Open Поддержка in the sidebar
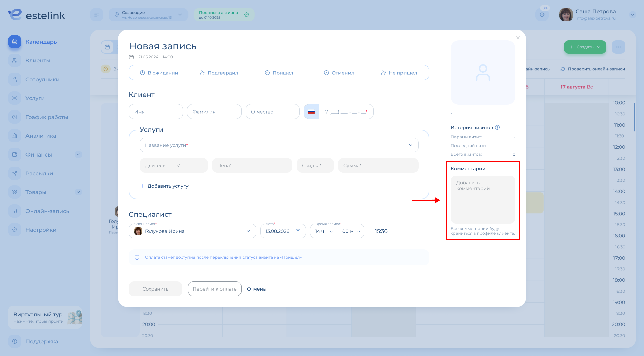 coord(42,341)
